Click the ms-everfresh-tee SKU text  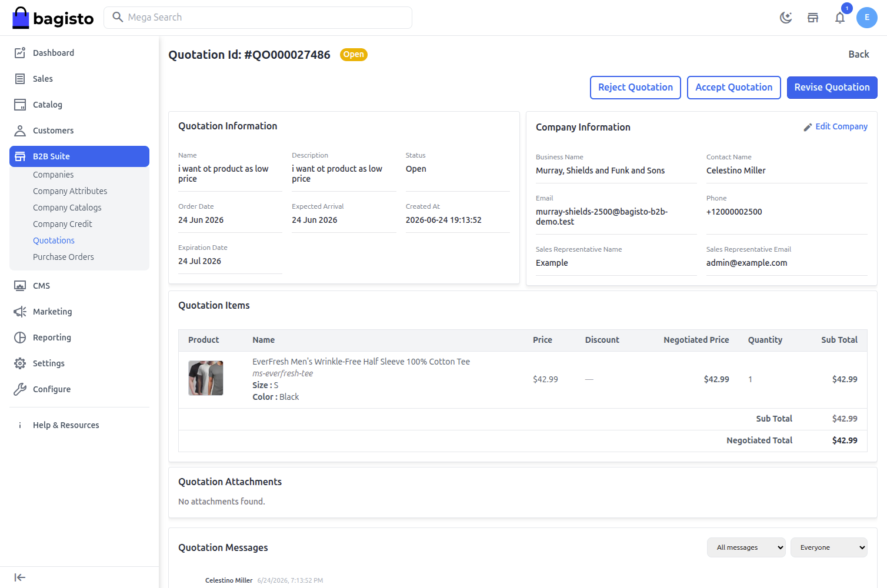[282, 373]
